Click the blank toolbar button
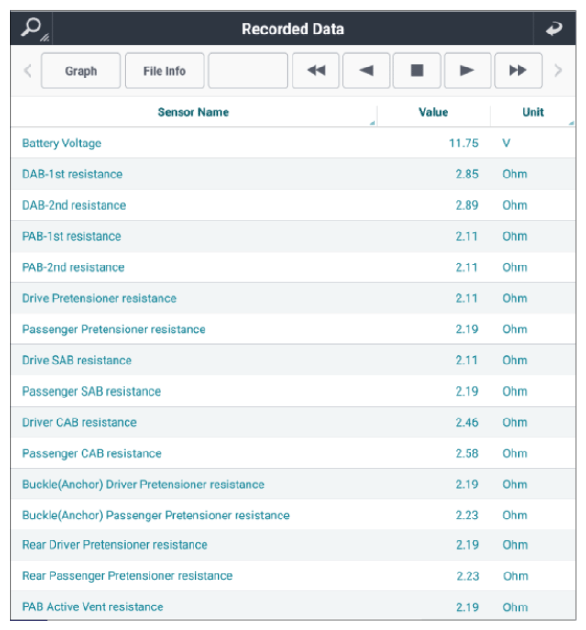 pyautogui.click(x=248, y=70)
